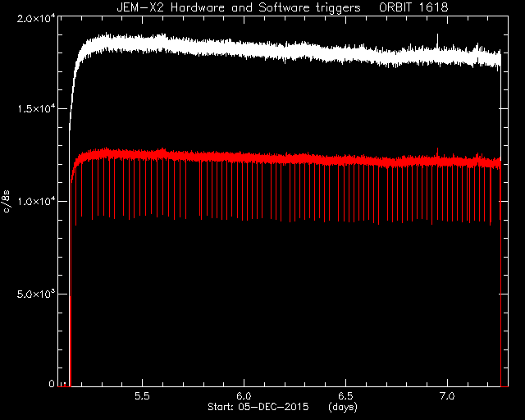Click the 'c/8s' y-axis unit label

[7, 201]
